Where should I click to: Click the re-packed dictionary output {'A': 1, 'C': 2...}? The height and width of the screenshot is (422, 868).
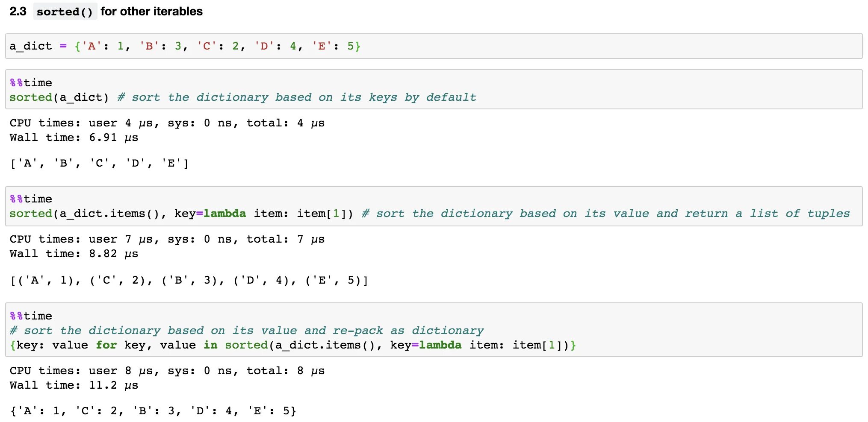tap(153, 411)
